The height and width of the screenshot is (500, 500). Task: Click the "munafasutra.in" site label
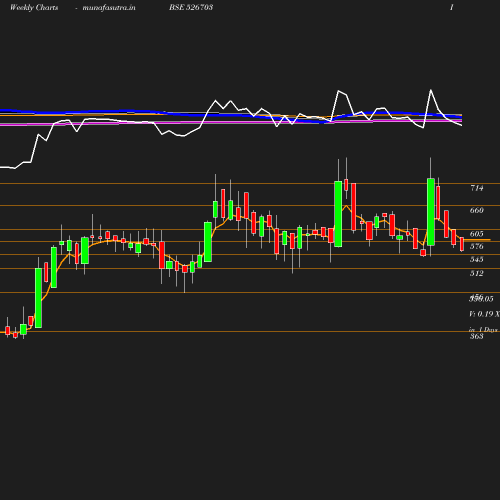pos(109,7)
